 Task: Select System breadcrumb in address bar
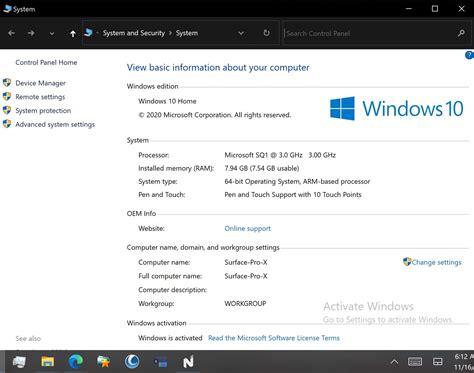187,33
